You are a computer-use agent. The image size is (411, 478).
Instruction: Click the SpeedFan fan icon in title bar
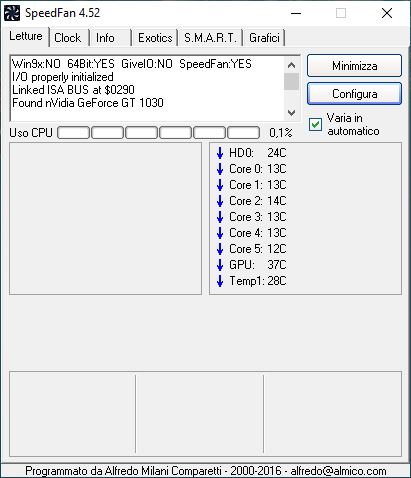pos(12,13)
